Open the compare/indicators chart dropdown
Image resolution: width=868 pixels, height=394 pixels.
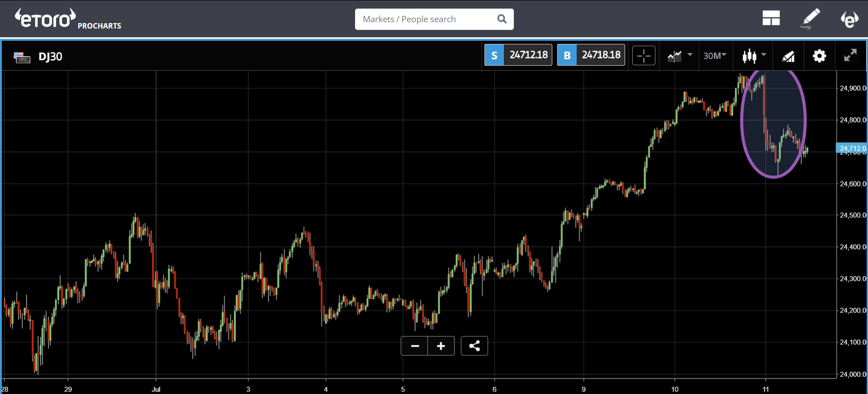pyautogui.click(x=680, y=56)
